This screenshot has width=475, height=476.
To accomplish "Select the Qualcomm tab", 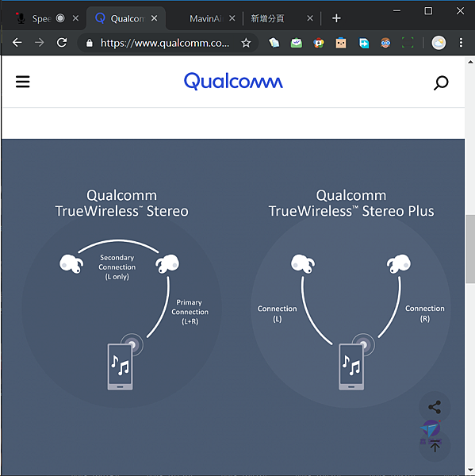I will click(126, 19).
